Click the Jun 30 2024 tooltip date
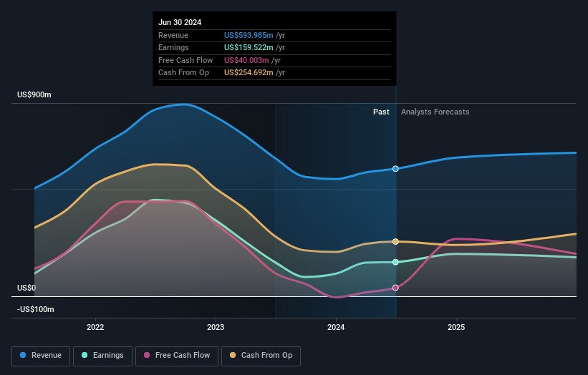The image size is (588, 375). point(180,22)
